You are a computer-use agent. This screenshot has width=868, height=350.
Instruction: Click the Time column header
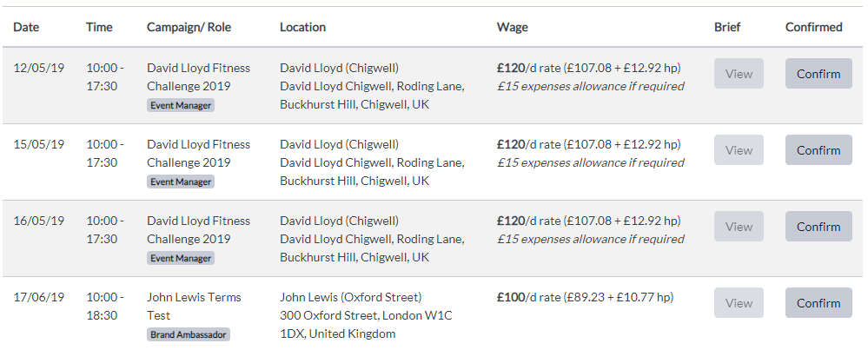tap(99, 27)
